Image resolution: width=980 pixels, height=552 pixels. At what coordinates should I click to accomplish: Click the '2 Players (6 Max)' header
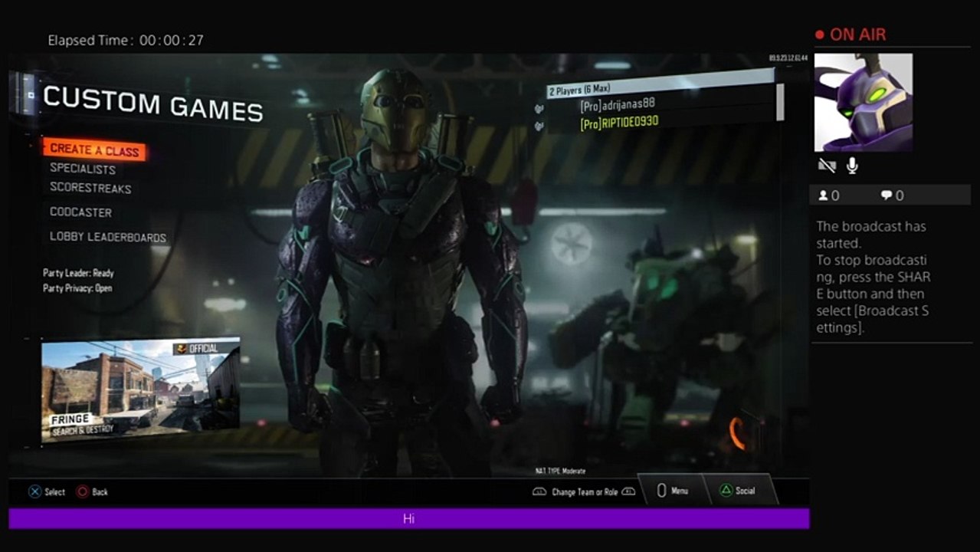pos(660,84)
